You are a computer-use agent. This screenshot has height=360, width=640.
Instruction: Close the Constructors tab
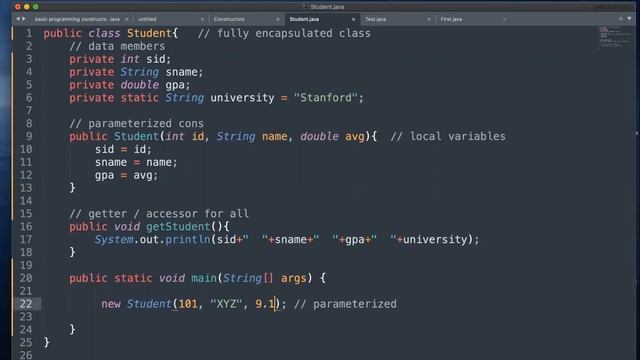pos(278,19)
